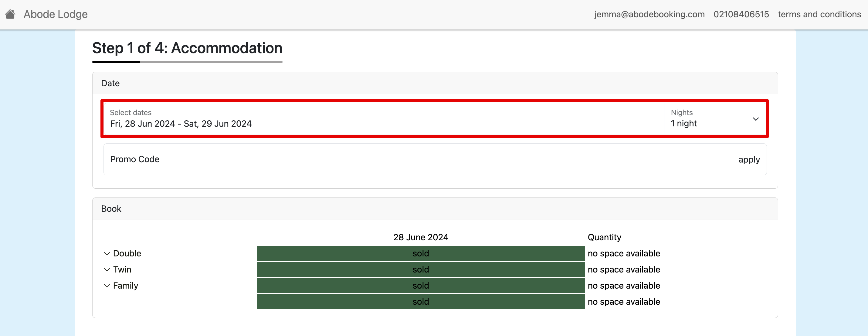Open the Nights dropdown
Image resolution: width=868 pixels, height=336 pixels.
pos(708,119)
